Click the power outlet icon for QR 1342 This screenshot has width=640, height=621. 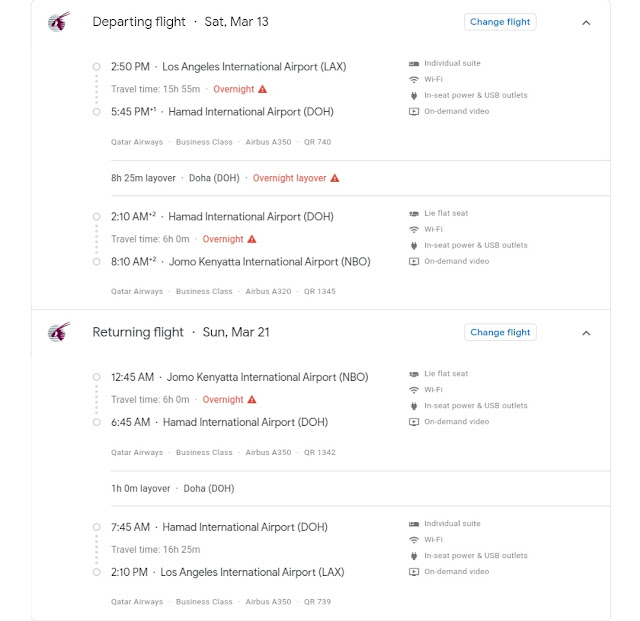click(x=414, y=406)
